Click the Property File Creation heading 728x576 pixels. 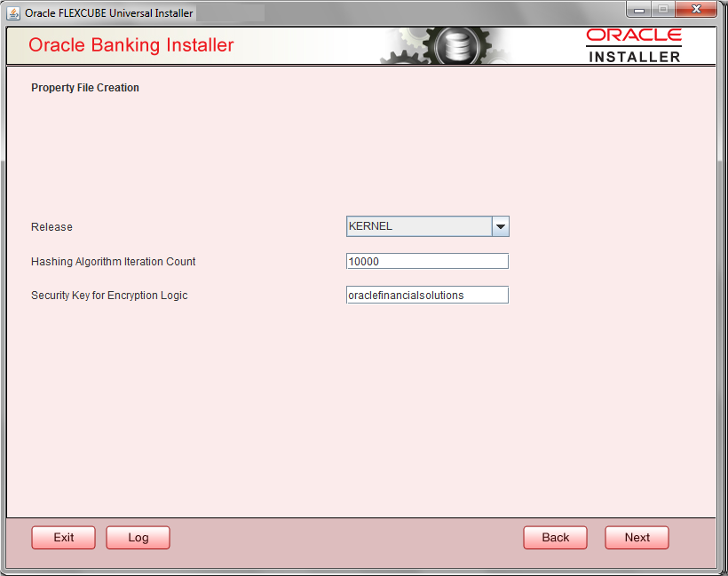(x=85, y=88)
